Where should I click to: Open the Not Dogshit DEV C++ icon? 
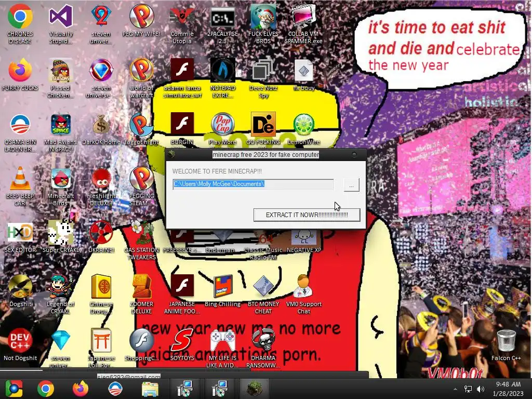(20, 341)
